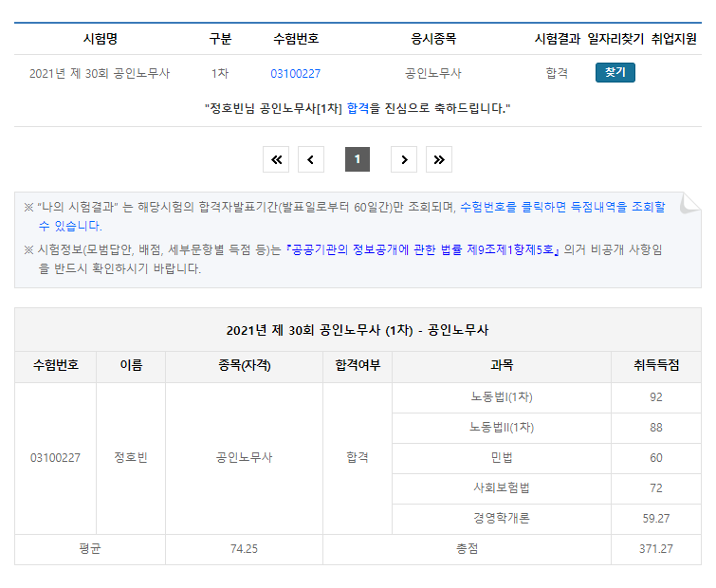Click the 경영학개론 subject cell
The width and height of the screenshot is (716, 588).
point(501,519)
